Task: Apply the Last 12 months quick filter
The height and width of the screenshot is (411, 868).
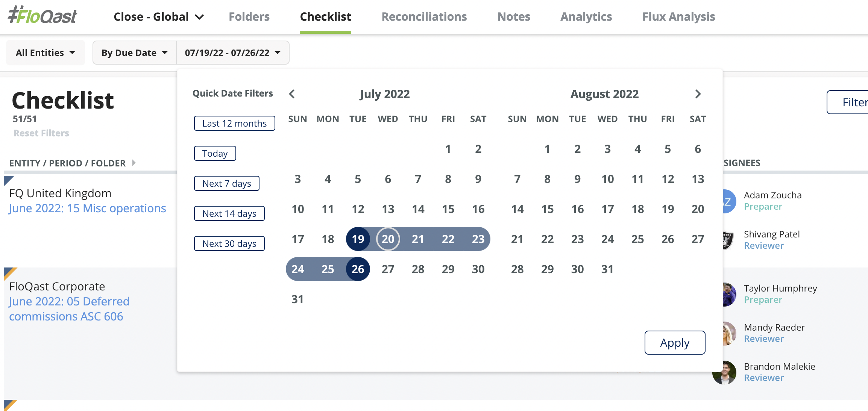Action: coord(235,123)
